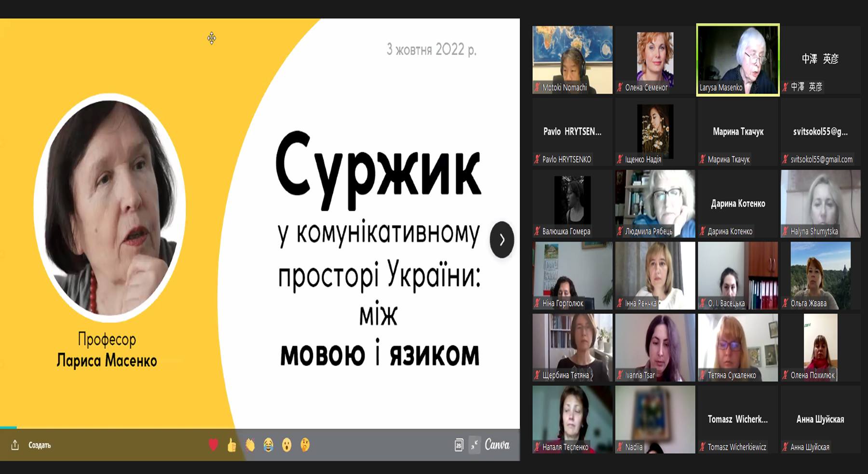This screenshot has height=474, width=868.
Task: Click the Pavlo HRYTSENKO participant tile
Action: point(572,132)
